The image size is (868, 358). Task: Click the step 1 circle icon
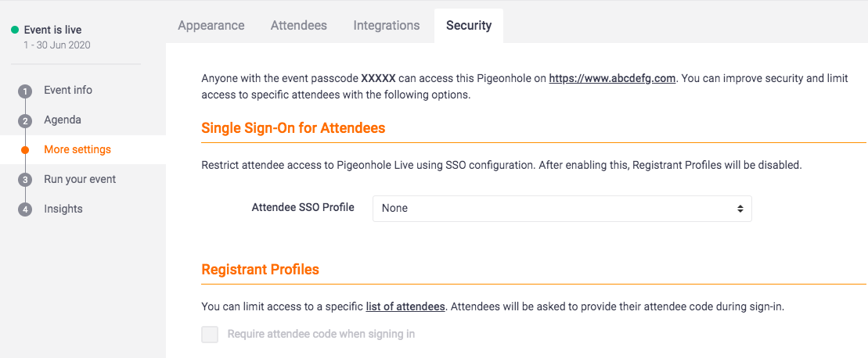(25, 91)
